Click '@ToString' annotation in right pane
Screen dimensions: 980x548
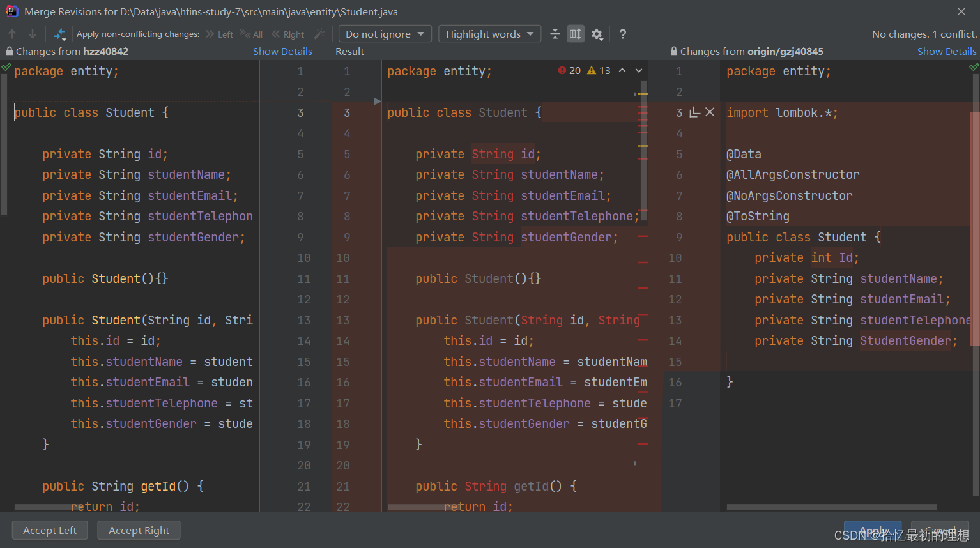pyautogui.click(x=758, y=216)
